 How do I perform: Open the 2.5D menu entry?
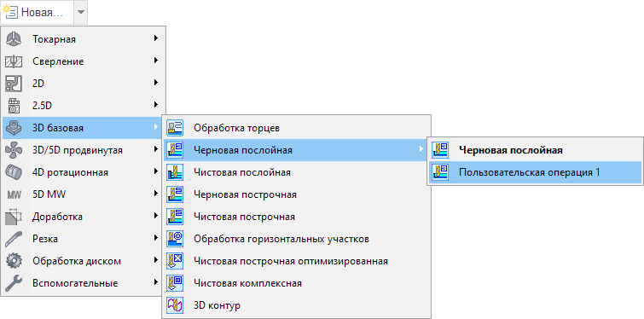pyautogui.click(x=84, y=106)
